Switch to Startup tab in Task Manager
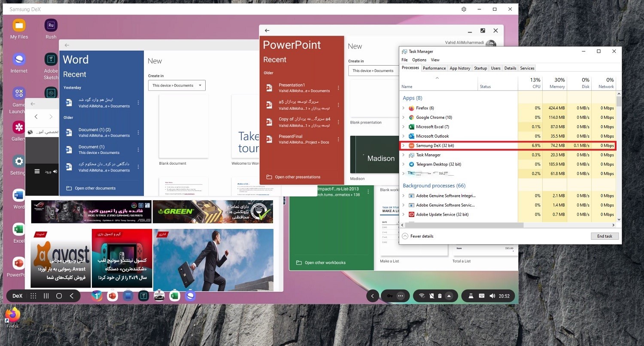 480,68
